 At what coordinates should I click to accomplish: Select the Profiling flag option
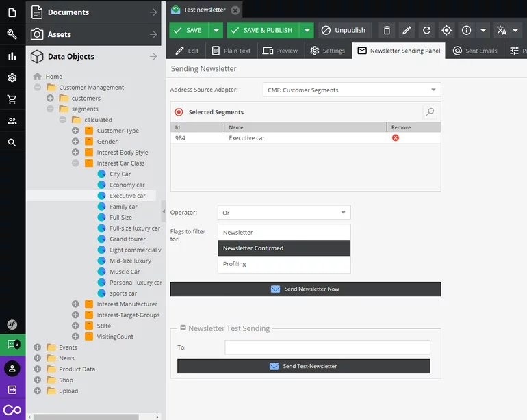284,264
